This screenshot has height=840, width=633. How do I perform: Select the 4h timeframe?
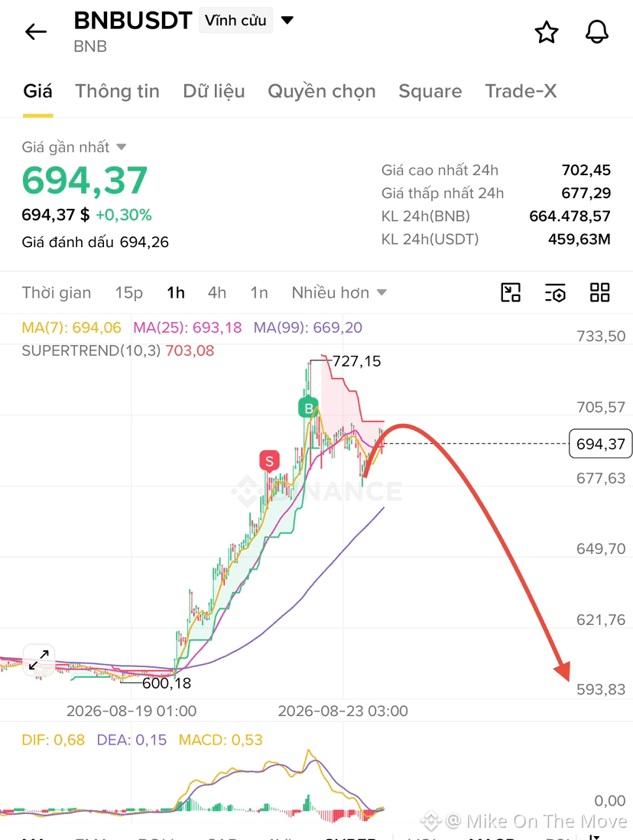[217, 292]
